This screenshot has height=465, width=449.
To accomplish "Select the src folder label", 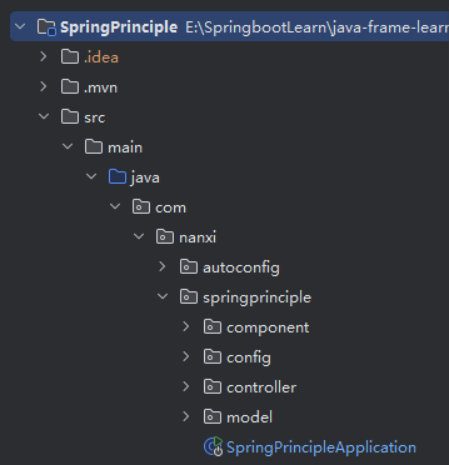I will coord(95,118).
